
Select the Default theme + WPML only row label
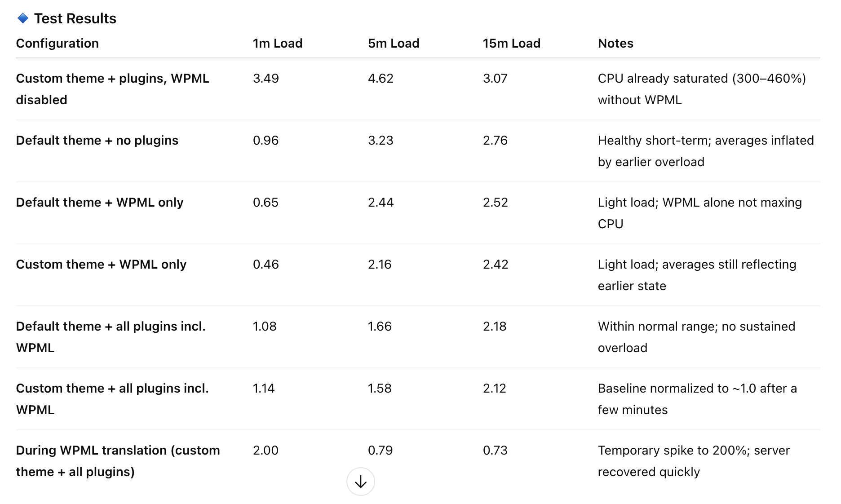click(x=99, y=202)
